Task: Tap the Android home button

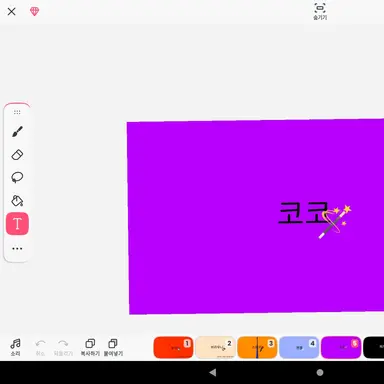Action: [320, 372]
